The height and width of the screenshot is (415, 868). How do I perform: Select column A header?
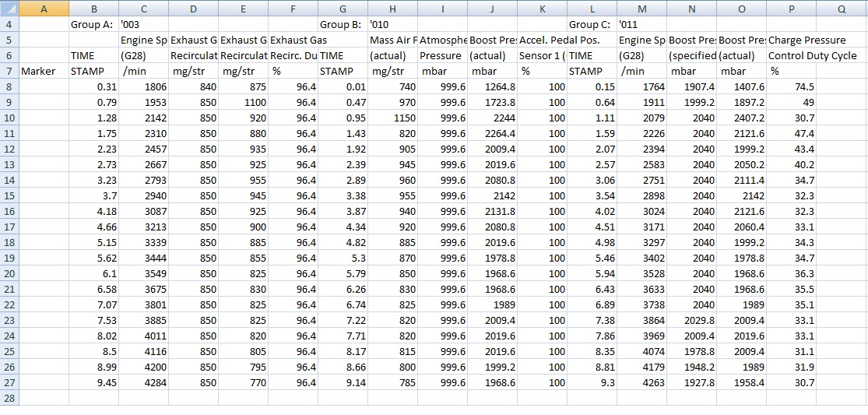coord(44,9)
